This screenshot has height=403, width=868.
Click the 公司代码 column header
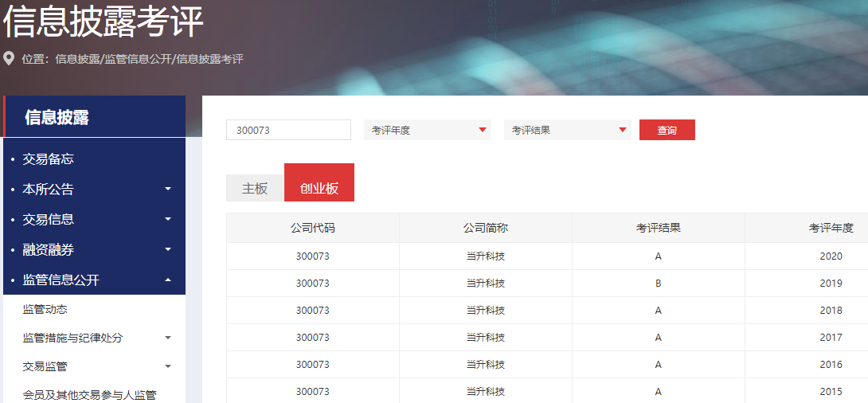pos(312,228)
